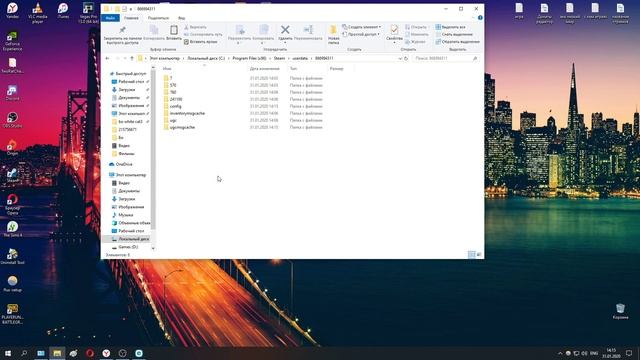This screenshot has width=640, height=360.
Task: Click Локальный диск (C:) in address path
Action: click(x=206, y=58)
